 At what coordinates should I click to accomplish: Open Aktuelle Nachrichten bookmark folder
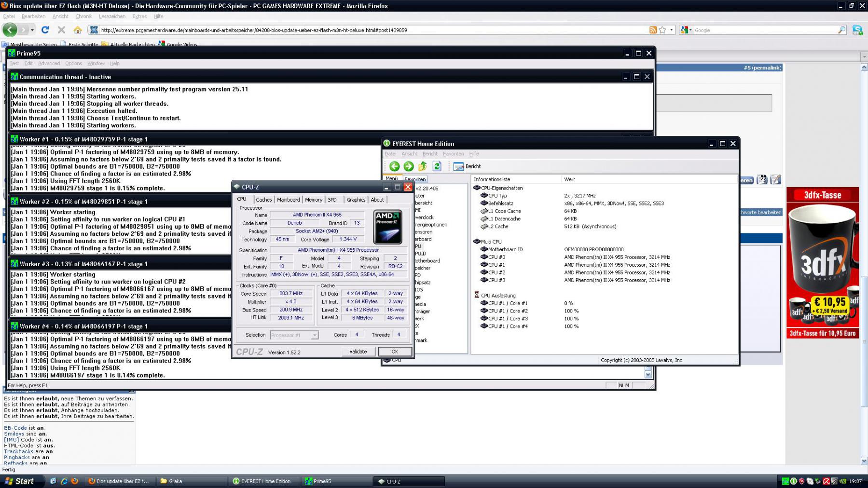click(128, 44)
